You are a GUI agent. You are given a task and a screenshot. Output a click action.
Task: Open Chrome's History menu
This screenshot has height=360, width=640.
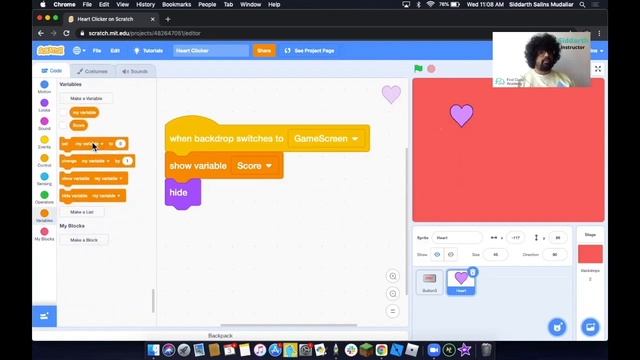tap(145, 4)
